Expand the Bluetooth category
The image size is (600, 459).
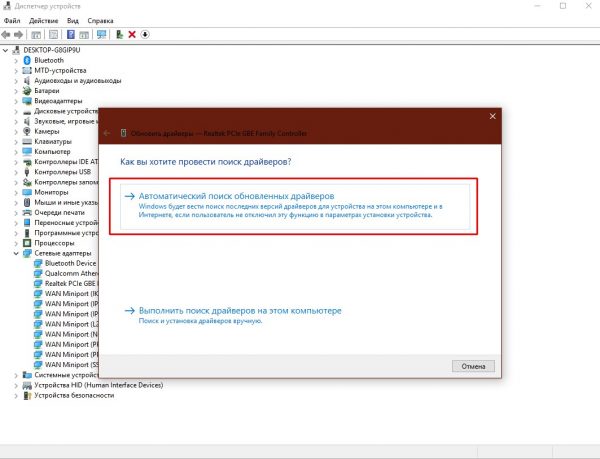click(x=16, y=60)
